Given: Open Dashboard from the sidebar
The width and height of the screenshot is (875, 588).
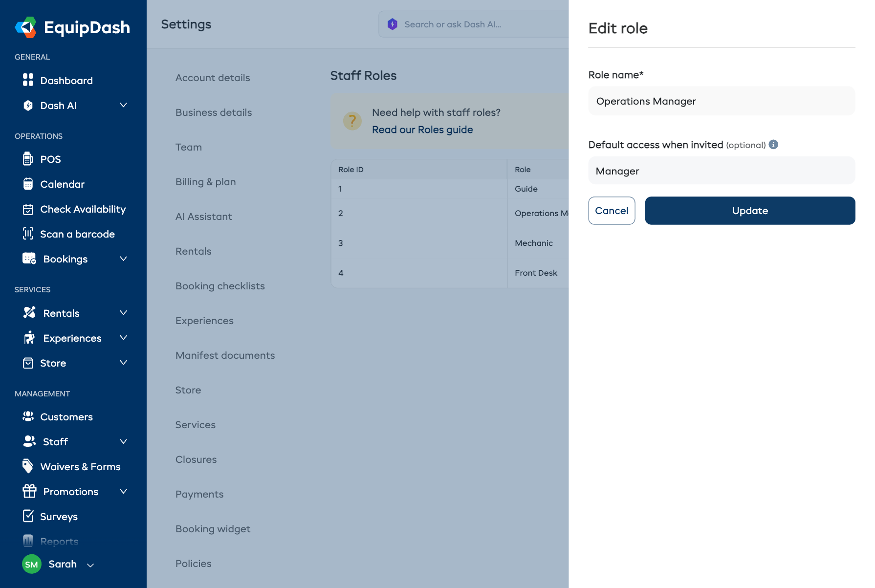Looking at the screenshot, I should pyautogui.click(x=66, y=80).
